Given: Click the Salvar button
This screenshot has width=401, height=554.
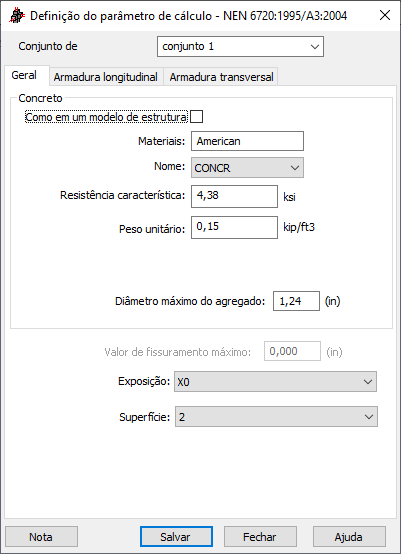Looking at the screenshot, I should click(176, 536).
